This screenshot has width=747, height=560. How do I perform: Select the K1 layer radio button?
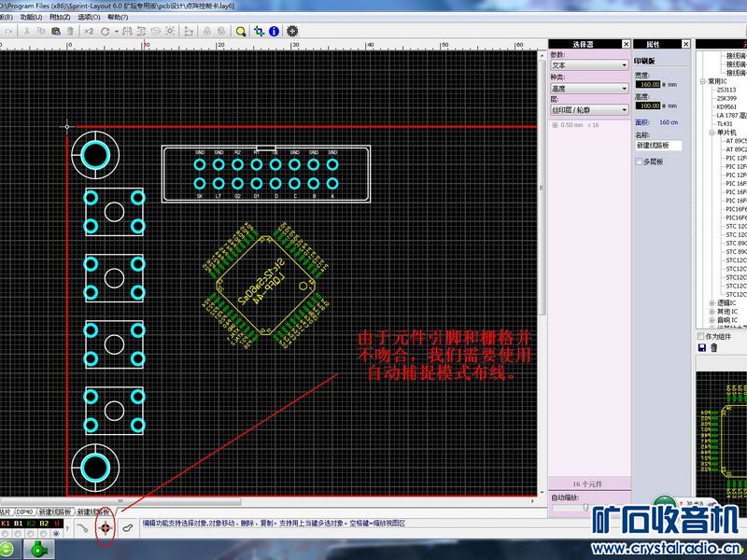tap(6, 533)
